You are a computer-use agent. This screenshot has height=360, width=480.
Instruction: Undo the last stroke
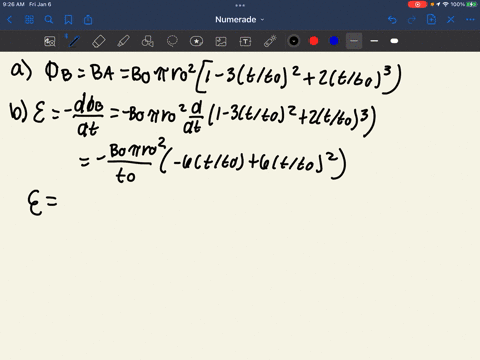pyautogui.click(x=392, y=20)
